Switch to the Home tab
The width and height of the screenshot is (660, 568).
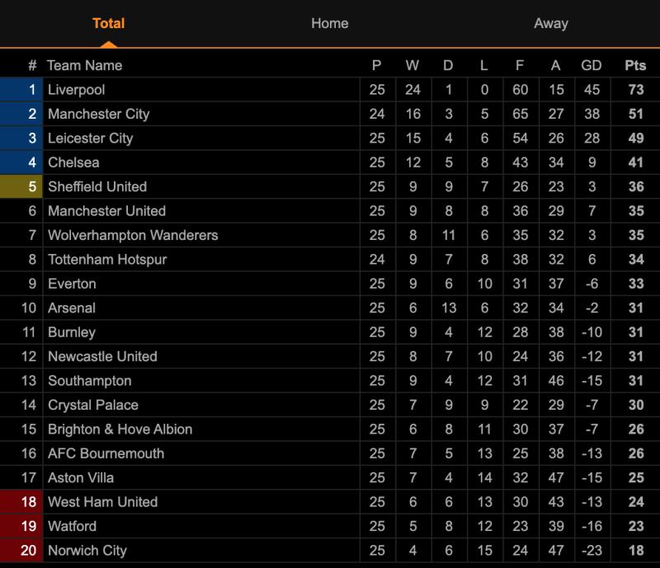click(329, 23)
